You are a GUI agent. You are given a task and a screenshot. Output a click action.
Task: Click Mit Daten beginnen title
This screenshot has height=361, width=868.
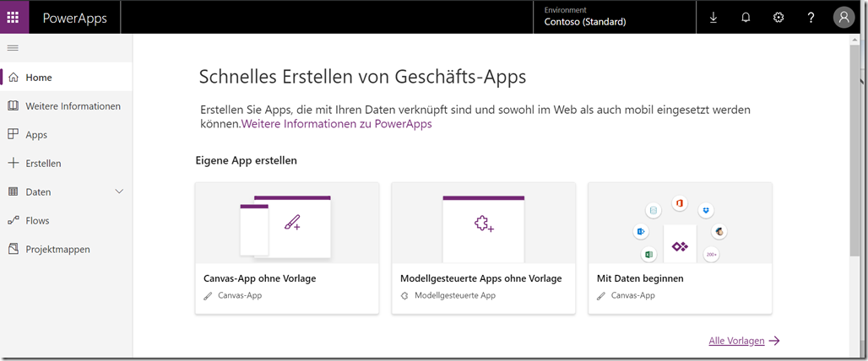pos(640,278)
